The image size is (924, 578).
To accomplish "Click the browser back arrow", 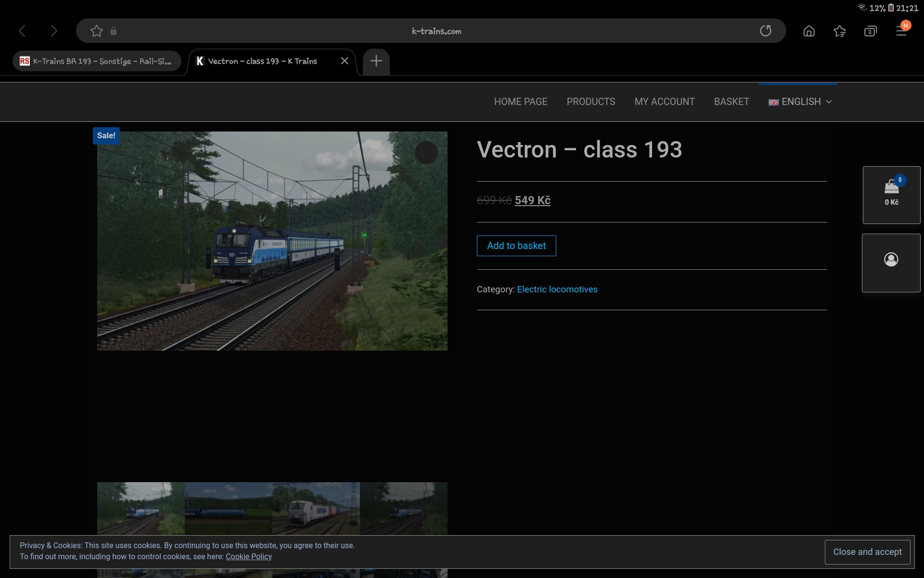I will tap(22, 31).
